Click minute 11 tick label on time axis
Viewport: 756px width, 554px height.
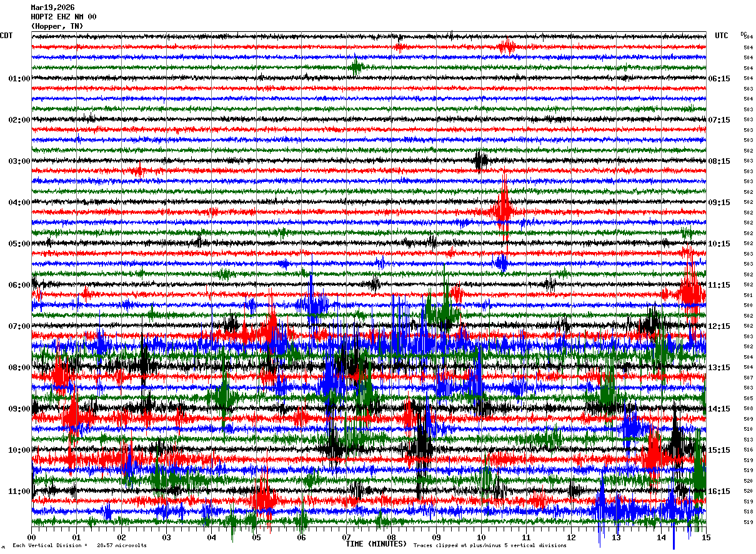[x=526, y=537]
